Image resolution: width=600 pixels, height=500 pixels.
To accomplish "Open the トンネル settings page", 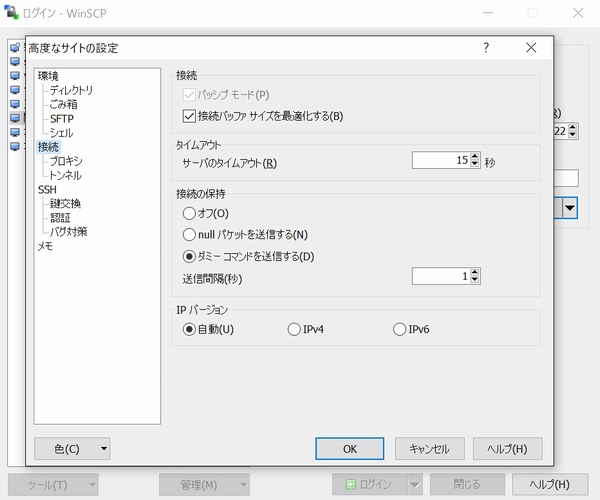I will (x=65, y=175).
